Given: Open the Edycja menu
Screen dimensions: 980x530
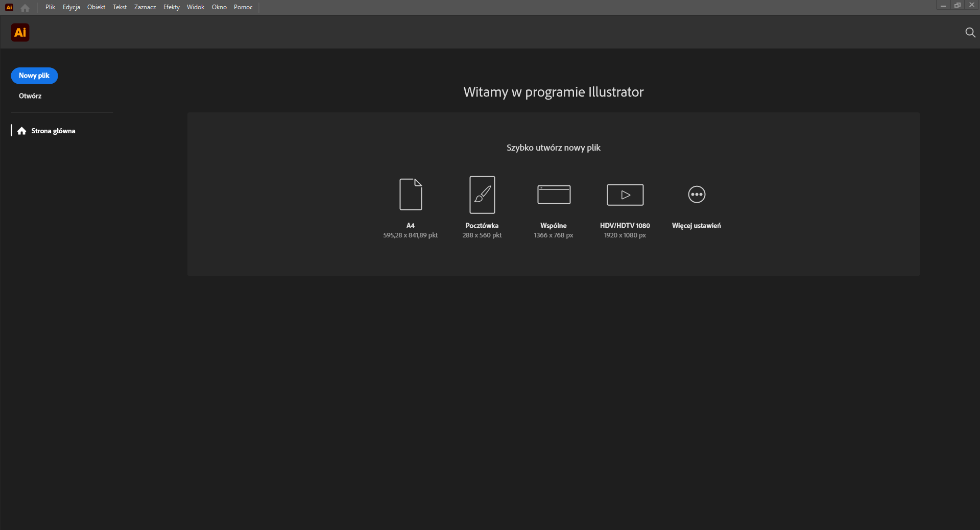Looking at the screenshot, I should 71,7.
